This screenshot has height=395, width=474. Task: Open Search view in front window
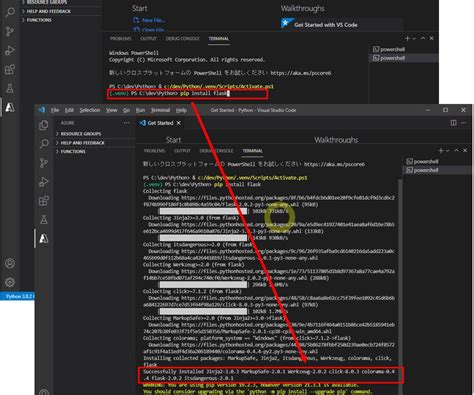(44, 144)
